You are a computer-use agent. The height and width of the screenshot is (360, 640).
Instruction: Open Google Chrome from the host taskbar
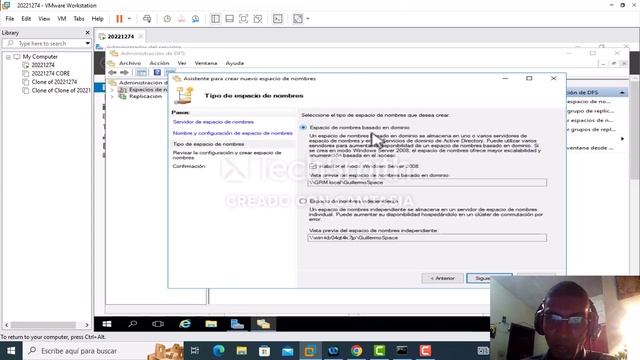pyautogui.click(x=356, y=351)
